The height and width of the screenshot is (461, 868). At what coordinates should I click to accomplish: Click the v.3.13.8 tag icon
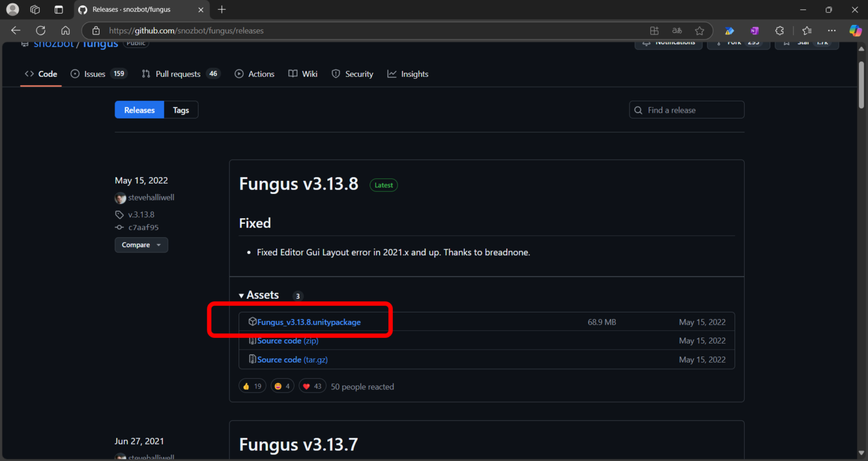(119, 214)
